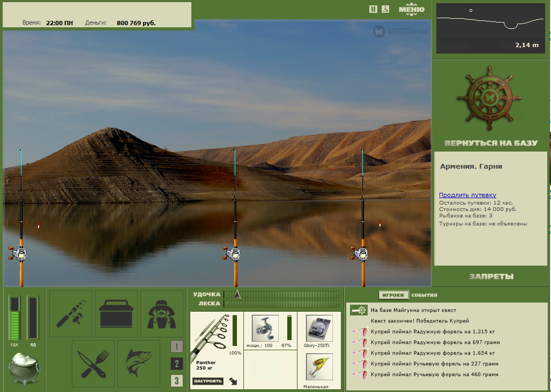Click the НАСТРОИТЬ button
Image resolution: width=551 pixels, height=392 pixels.
tap(207, 381)
